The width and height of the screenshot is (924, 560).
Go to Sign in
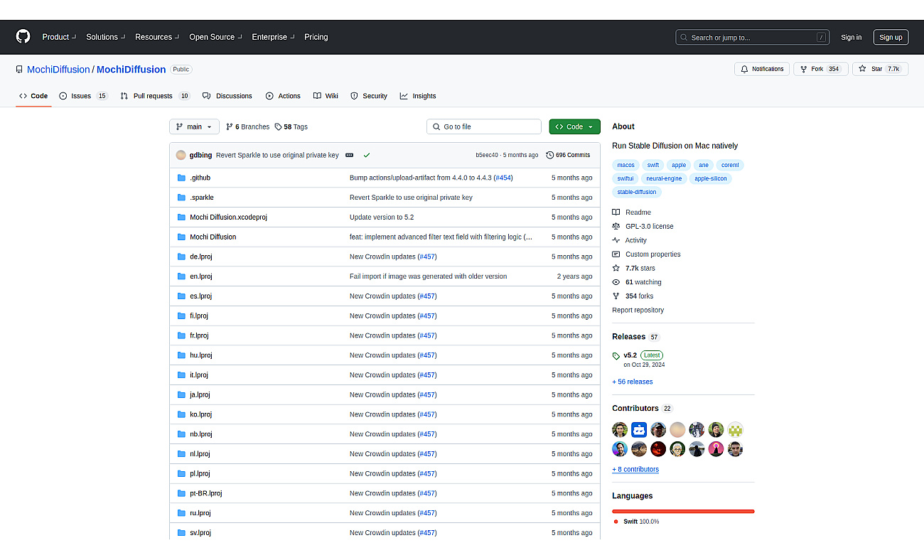(851, 38)
